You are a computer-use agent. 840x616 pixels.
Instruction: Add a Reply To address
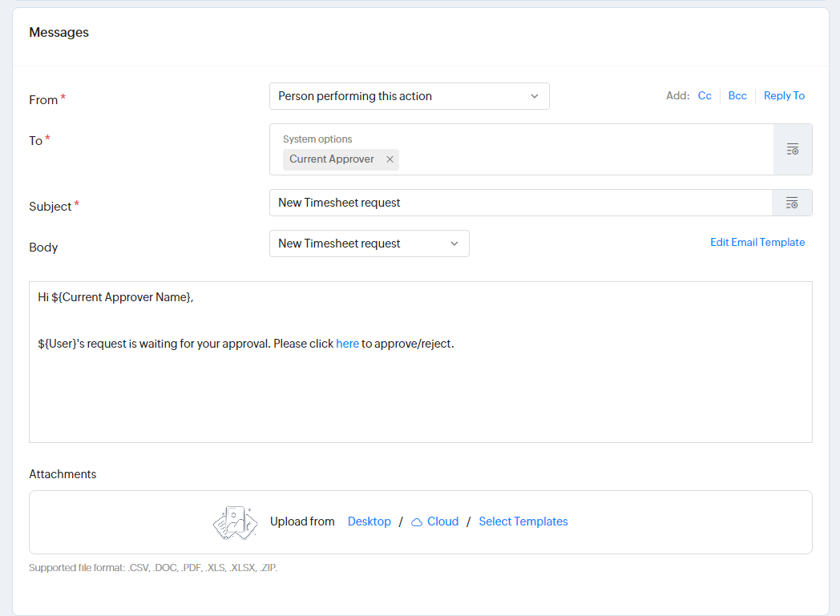coord(784,96)
